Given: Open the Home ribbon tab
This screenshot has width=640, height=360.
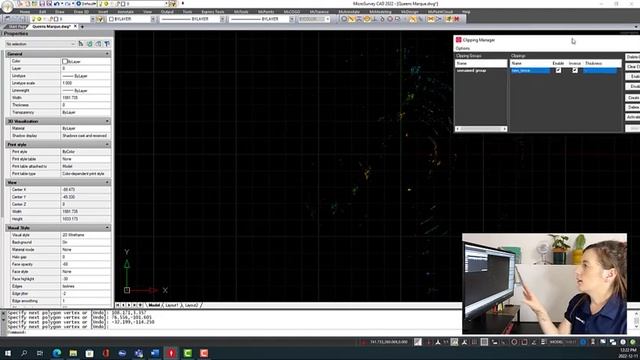Looking at the screenshot, I should point(25,12).
